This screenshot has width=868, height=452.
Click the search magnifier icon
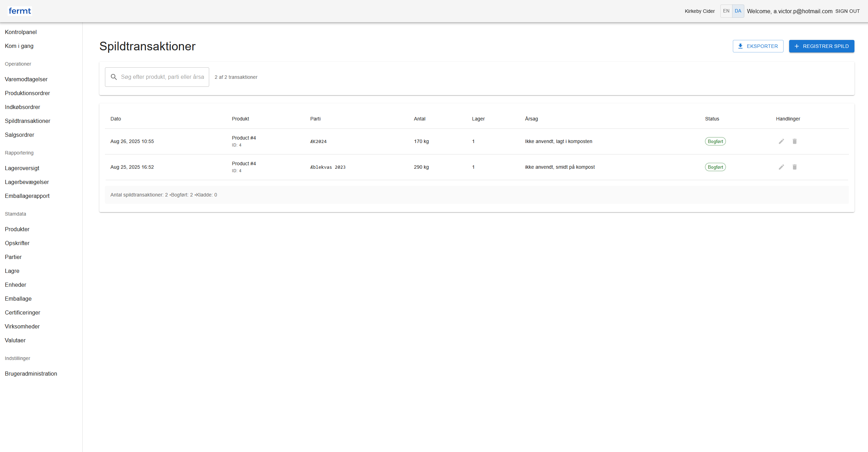114,77
